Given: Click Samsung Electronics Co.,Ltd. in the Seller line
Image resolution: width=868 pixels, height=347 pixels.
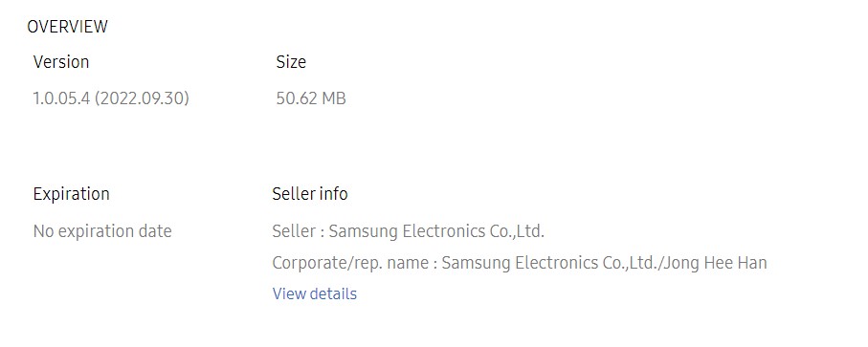Looking at the screenshot, I should point(436,231).
